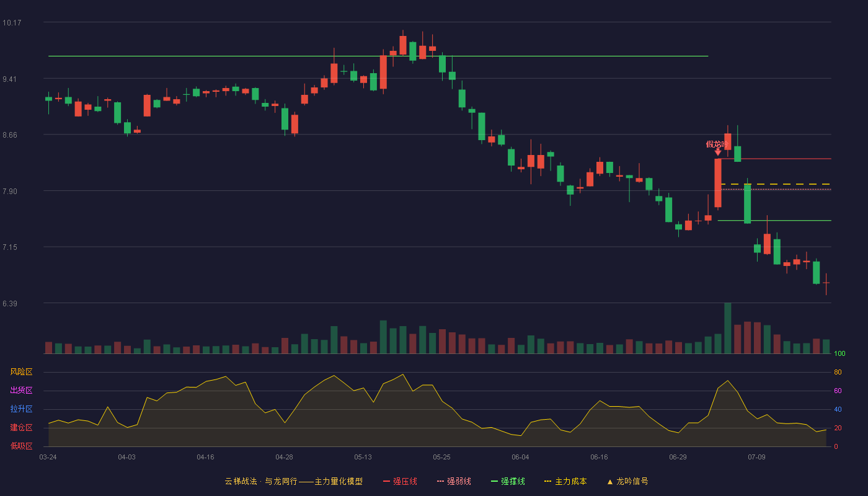Click the 04-28 date label
This screenshot has width=868, height=496.
click(x=284, y=457)
